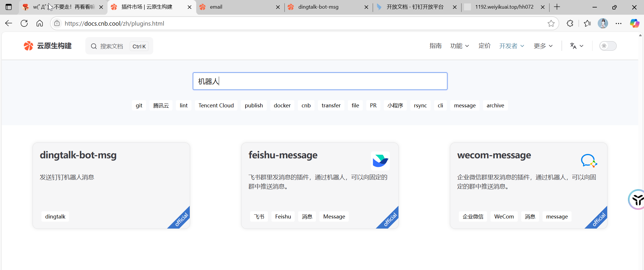The height and width of the screenshot is (270, 644).
Task: Open the 定价 nav link
Action: 484,46
